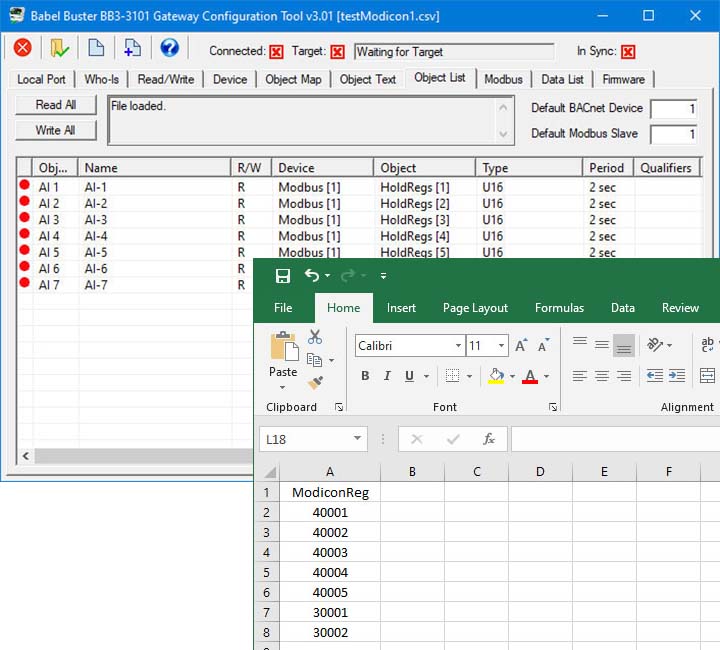Select cell containing 40003 in Excel
The height and width of the screenshot is (650, 720).
[x=330, y=552]
